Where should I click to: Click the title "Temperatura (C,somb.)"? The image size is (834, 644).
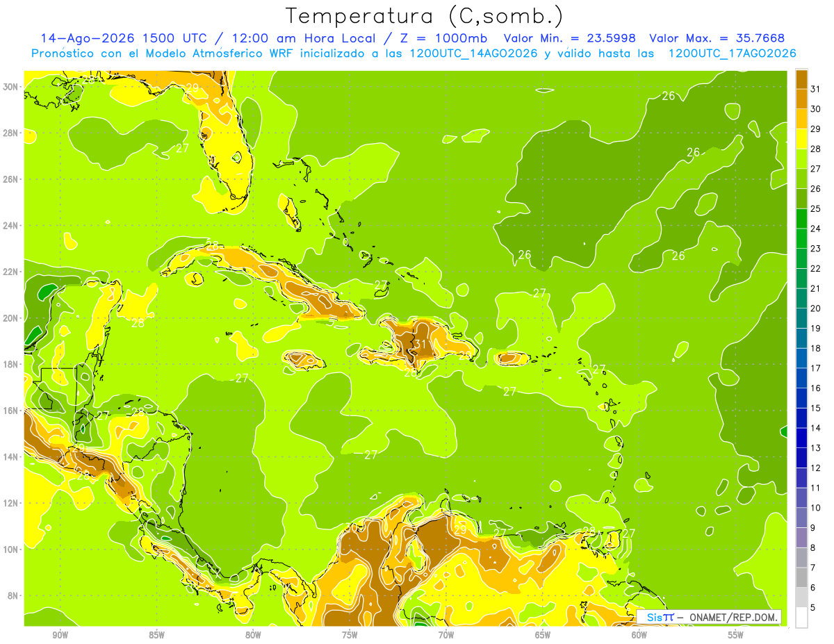point(424,17)
